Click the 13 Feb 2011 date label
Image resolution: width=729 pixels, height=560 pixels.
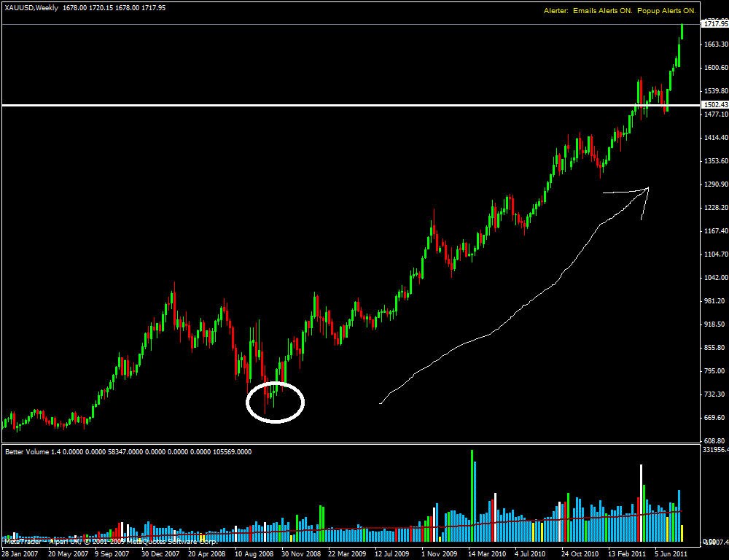[x=627, y=554]
